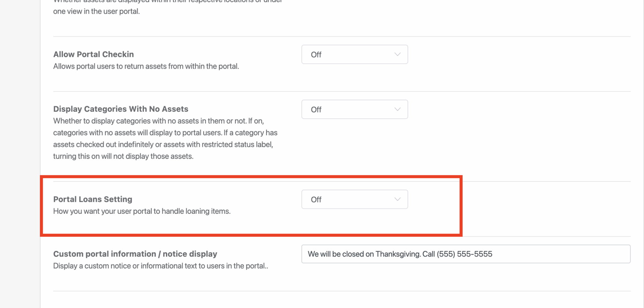Click 'Off' value in Display Categories selector
Screen dimensions: 644x308
316,110
